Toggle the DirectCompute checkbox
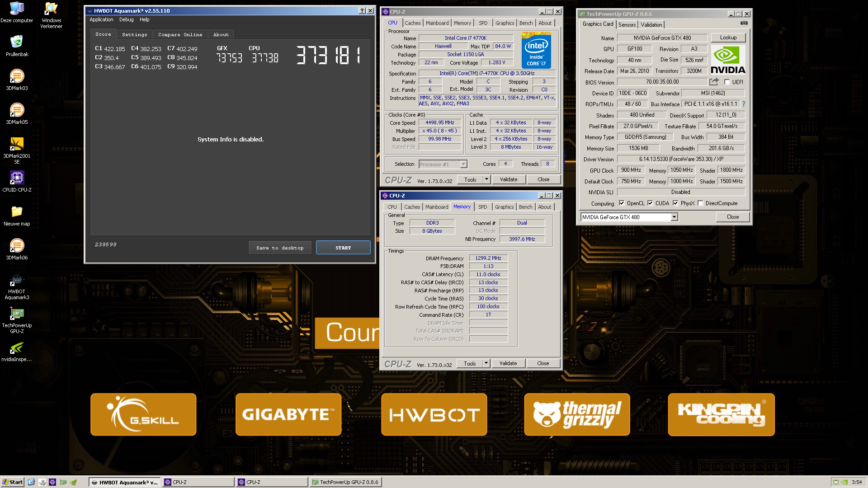 click(700, 203)
